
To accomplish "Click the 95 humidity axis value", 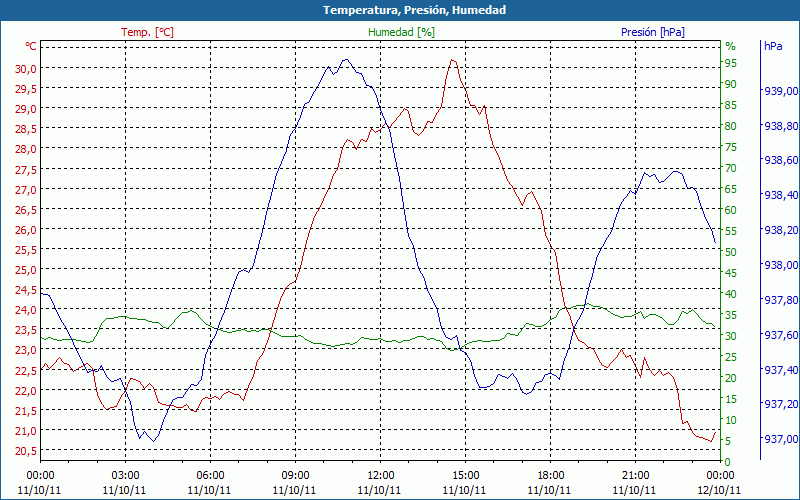I will pyautogui.click(x=731, y=63).
